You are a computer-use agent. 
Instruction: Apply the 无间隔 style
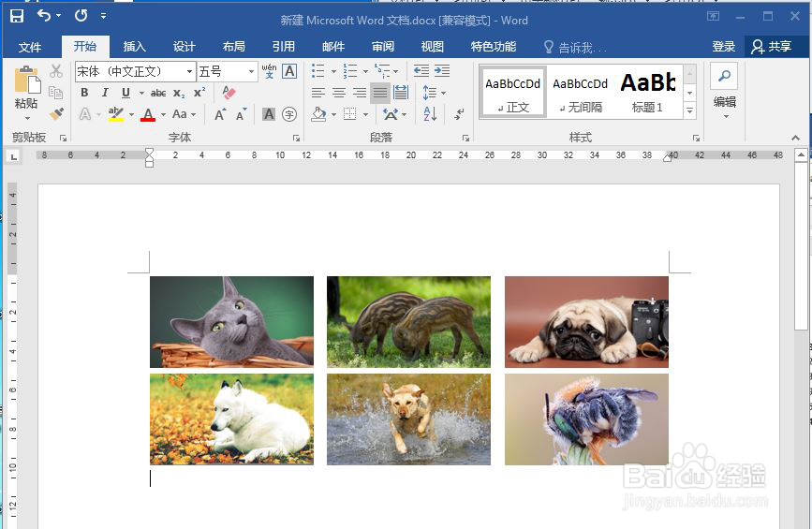point(580,93)
